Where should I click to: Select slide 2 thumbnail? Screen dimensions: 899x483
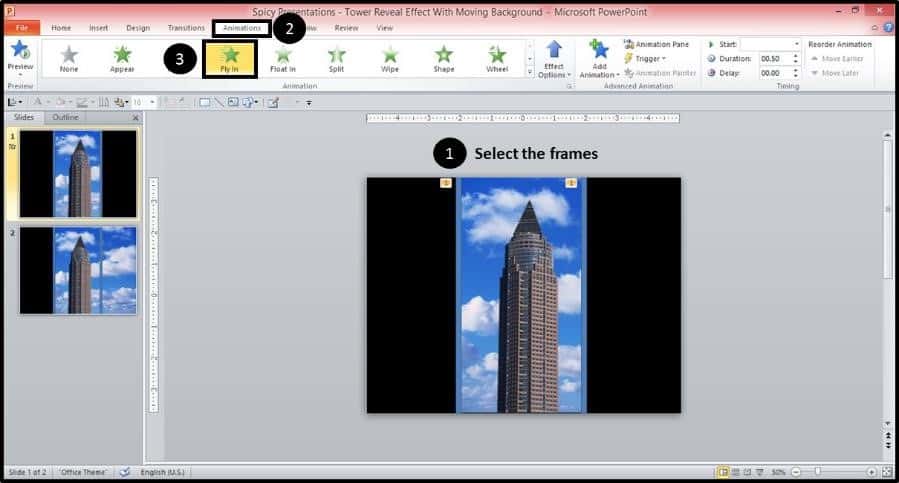pyautogui.click(x=78, y=270)
